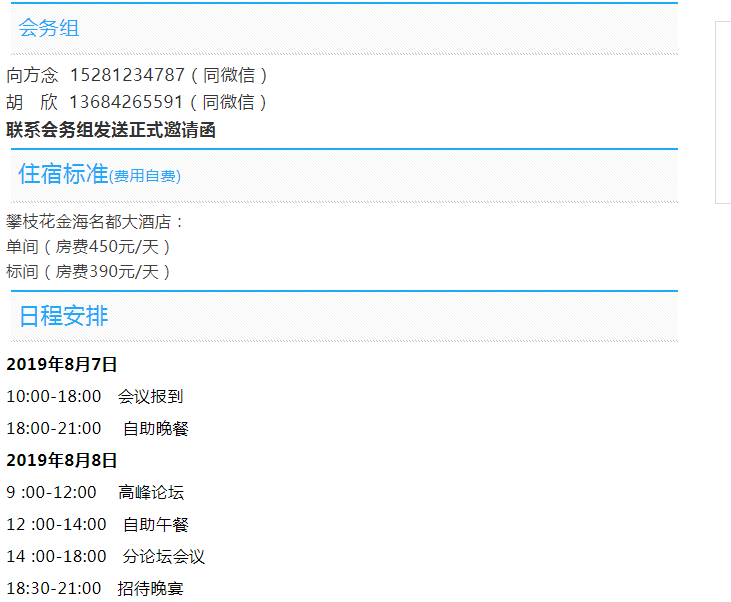This screenshot has width=731, height=602.
Task: Click the small (费用自费) note
Action: 145,177
